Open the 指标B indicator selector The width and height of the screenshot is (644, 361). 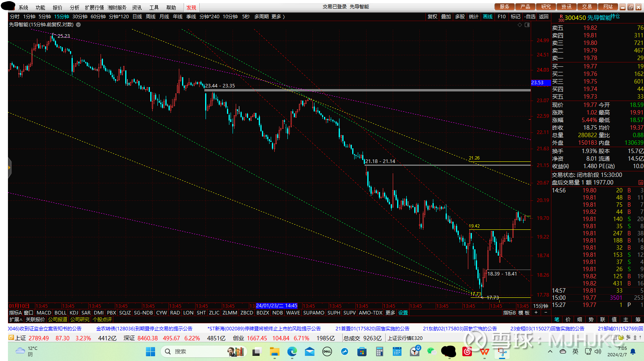[510, 313]
